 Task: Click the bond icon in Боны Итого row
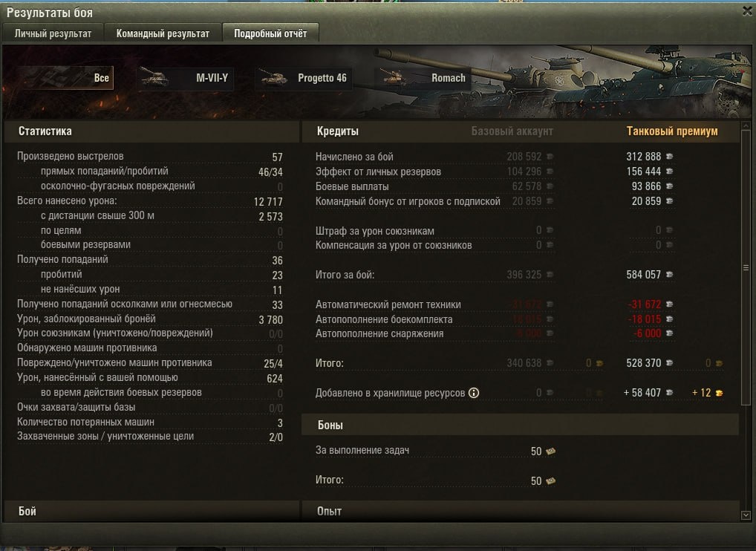coord(550,480)
